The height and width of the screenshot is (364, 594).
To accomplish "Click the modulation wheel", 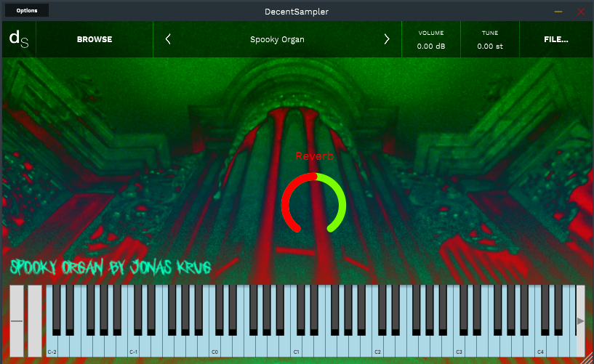I will pos(35,321).
